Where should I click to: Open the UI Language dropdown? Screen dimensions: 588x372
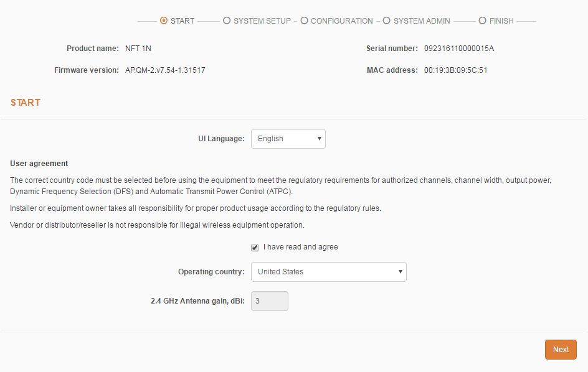(288, 139)
